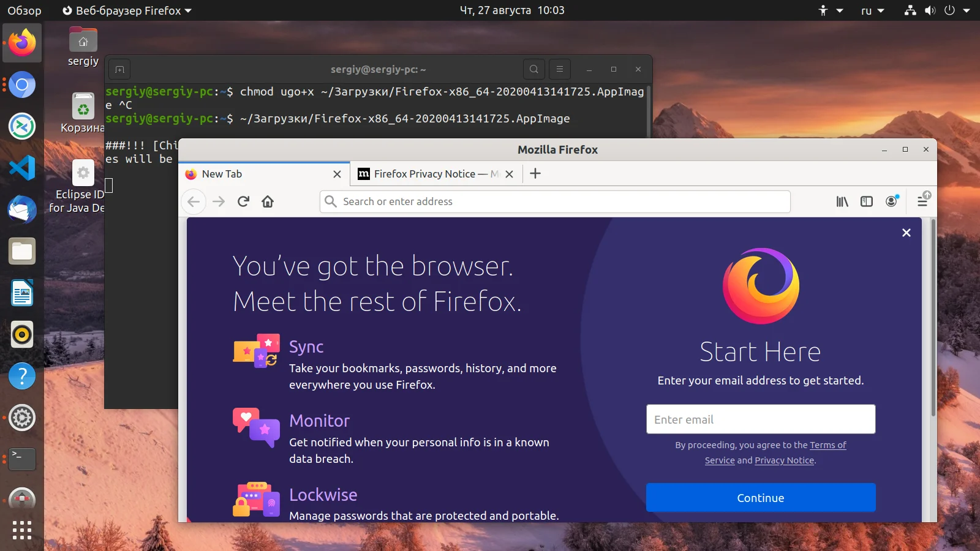Image resolution: width=980 pixels, height=551 pixels.
Task: Click the Lockwise feature illustration icon
Action: click(257, 499)
